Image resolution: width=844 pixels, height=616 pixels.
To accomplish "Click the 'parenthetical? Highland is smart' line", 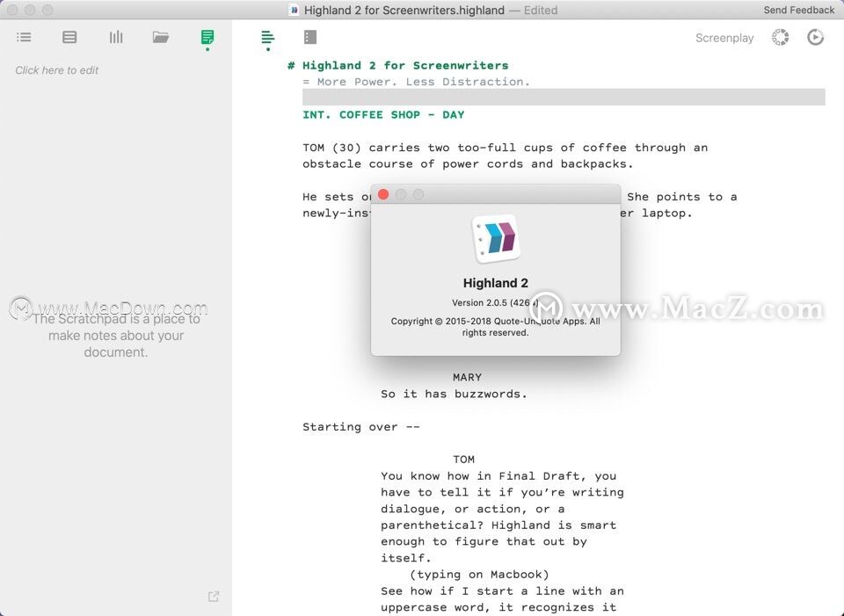I will point(498,525).
